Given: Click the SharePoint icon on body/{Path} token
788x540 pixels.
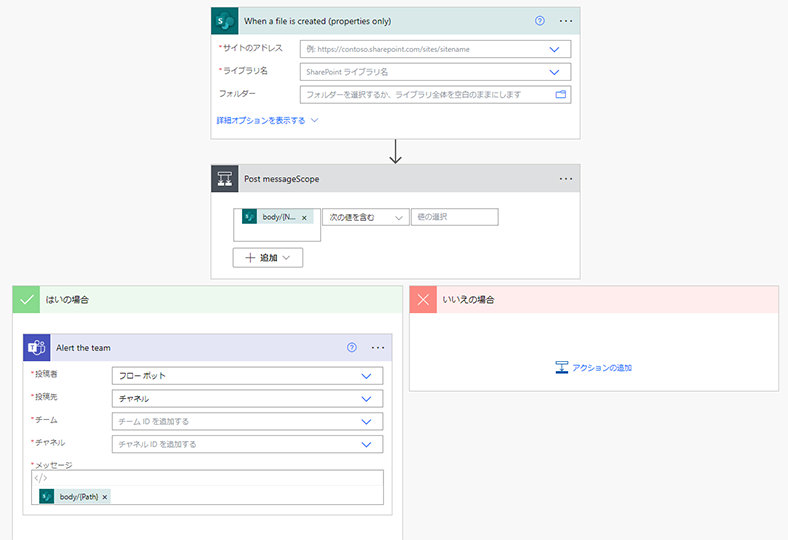Looking at the screenshot, I should tap(47, 497).
